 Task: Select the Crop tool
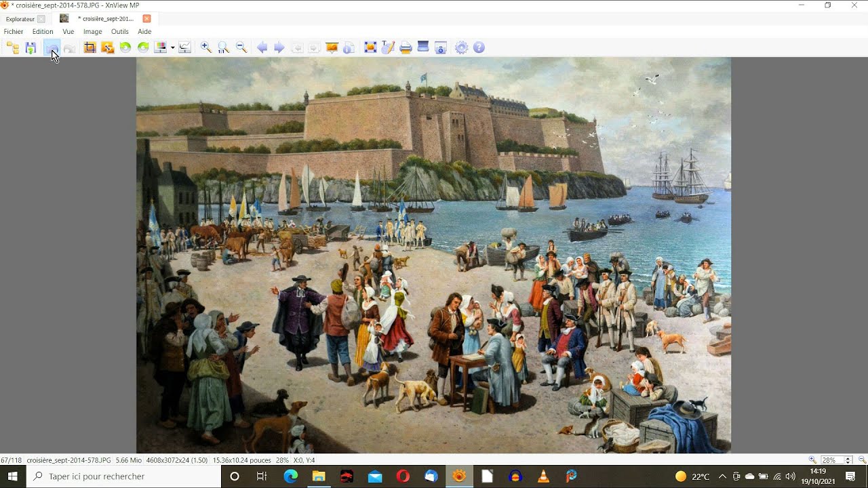(x=90, y=47)
